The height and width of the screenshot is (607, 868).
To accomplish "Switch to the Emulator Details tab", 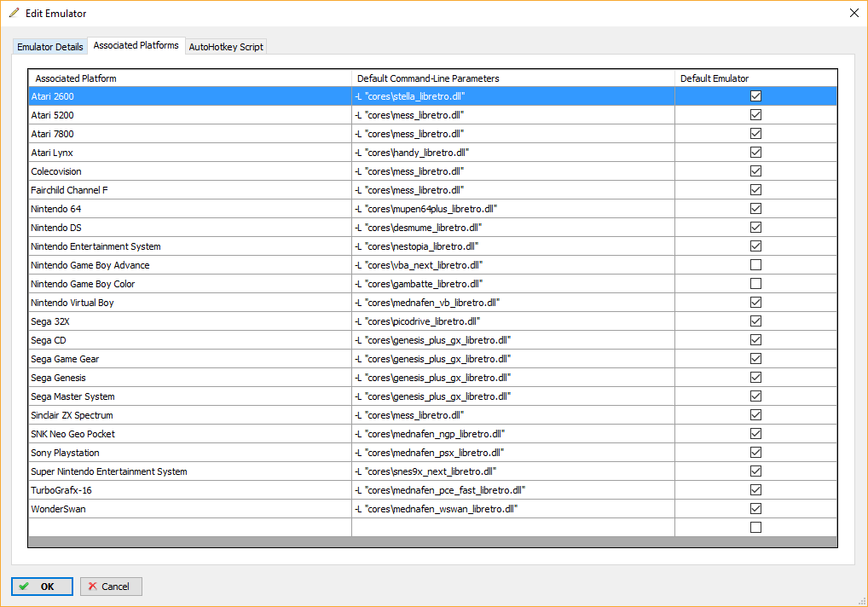I will (49, 47).
